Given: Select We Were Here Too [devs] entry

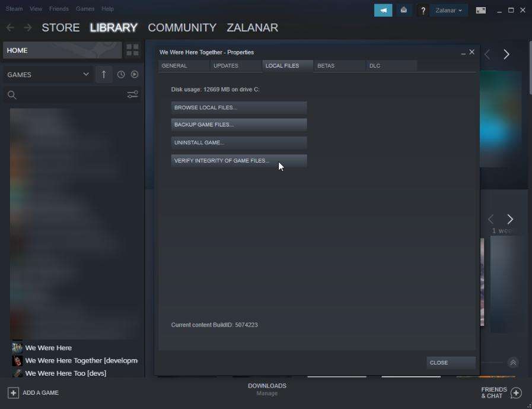Looking at the screenshot, I should pos(65,373).
